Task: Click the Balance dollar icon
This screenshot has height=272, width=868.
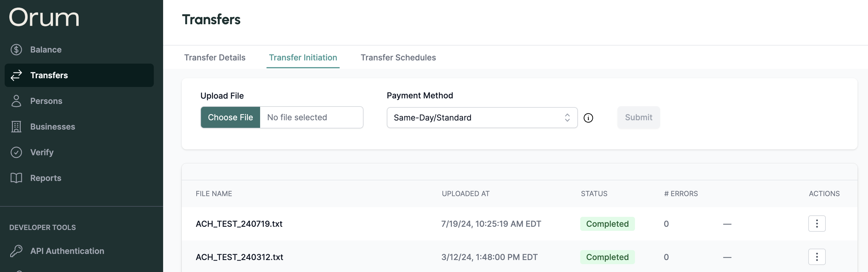Action: point(16,50)
